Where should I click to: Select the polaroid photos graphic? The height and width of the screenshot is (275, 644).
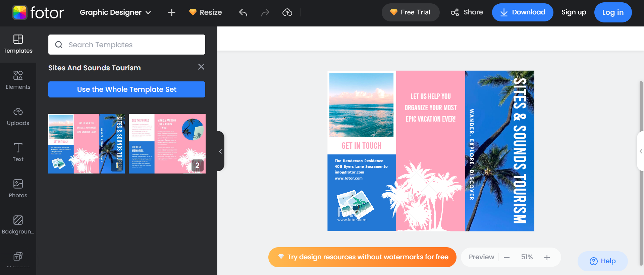(x=355, y=205)
